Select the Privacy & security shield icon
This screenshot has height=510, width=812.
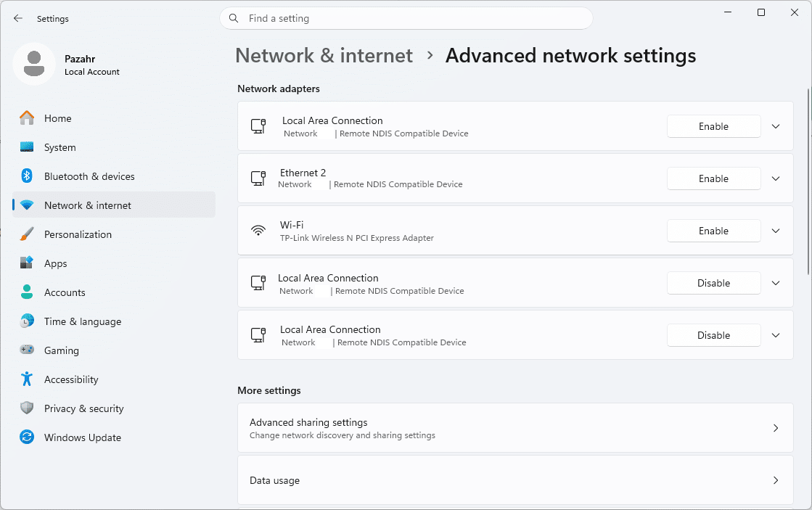tap(27, 408)
